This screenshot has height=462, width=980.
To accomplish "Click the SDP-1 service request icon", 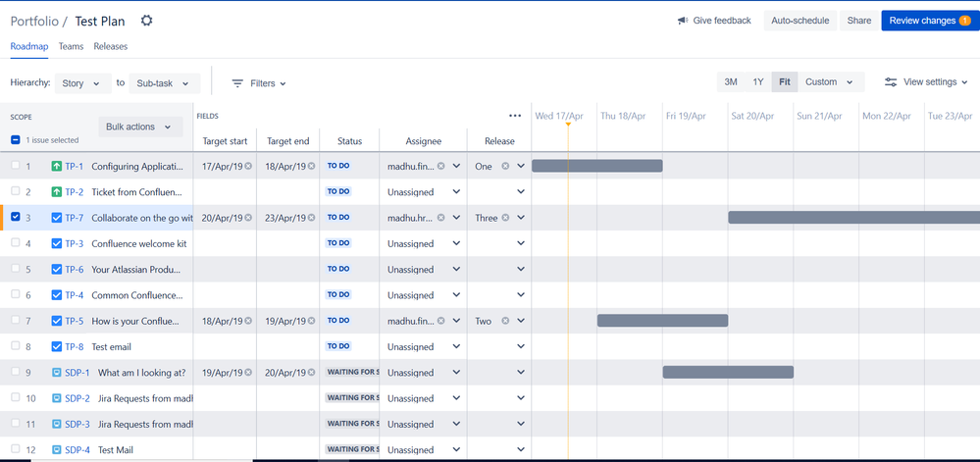I will click(56, 372).
